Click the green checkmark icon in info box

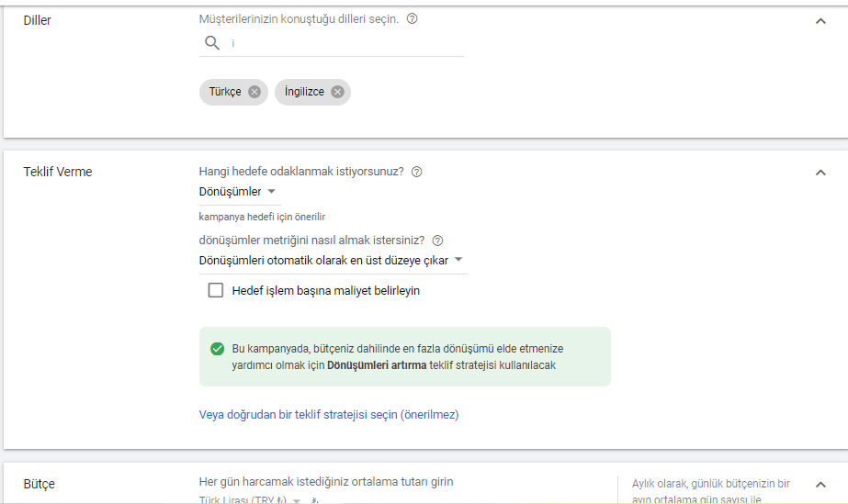coord(217,349)
